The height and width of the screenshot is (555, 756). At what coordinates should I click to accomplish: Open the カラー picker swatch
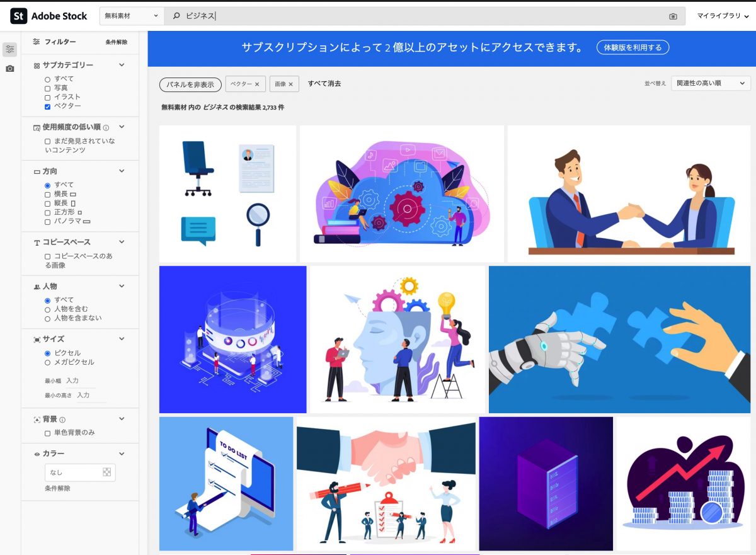click(106, 472)
